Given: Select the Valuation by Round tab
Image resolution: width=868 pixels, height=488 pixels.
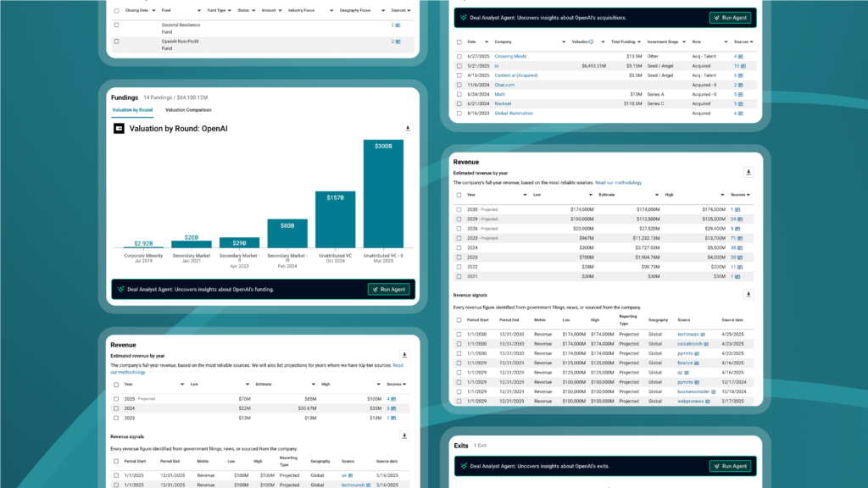Looking at the screenshot, I should click(132, 109).
